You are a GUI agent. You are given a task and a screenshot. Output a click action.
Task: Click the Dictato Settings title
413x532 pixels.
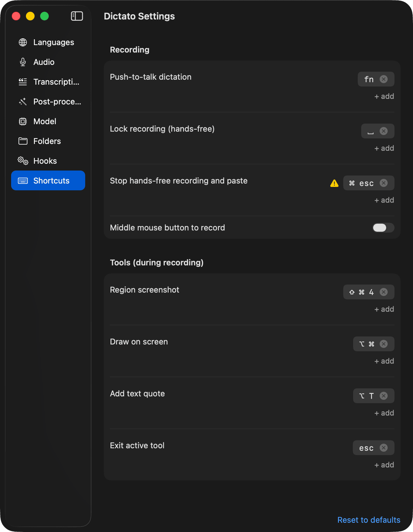click(139, 16)
